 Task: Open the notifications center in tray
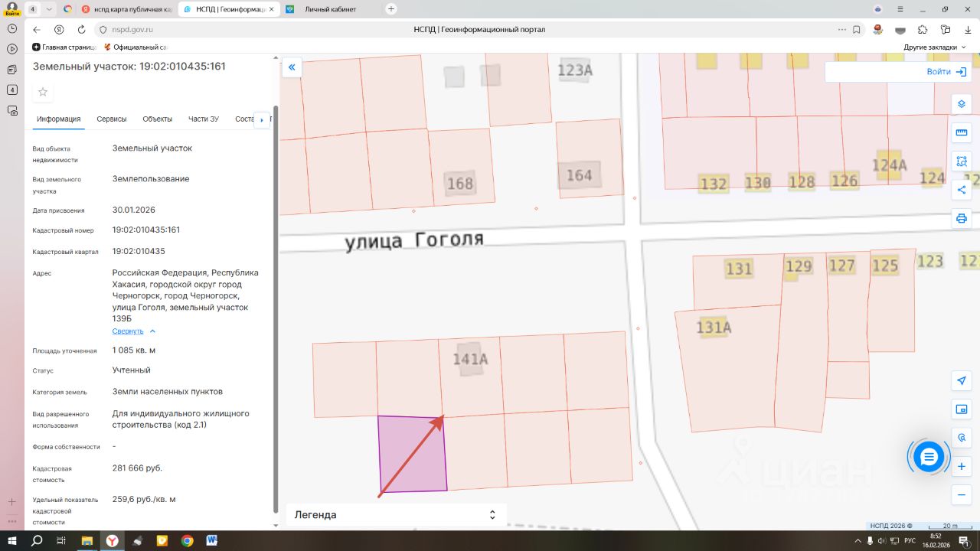point(964,540)
